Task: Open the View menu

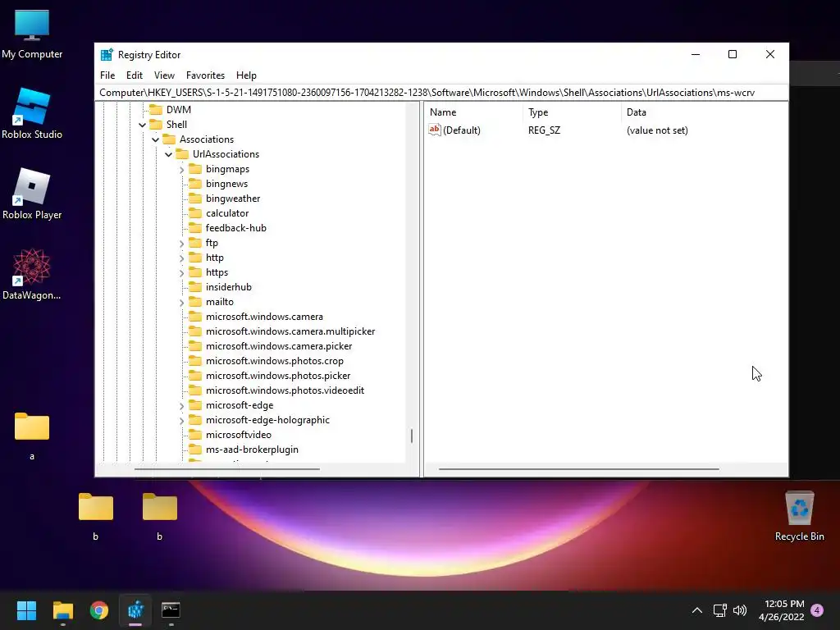Action: point(164,75)
